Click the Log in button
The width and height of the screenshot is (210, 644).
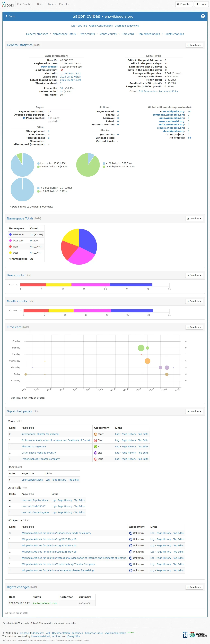click(x=201, y=4)
